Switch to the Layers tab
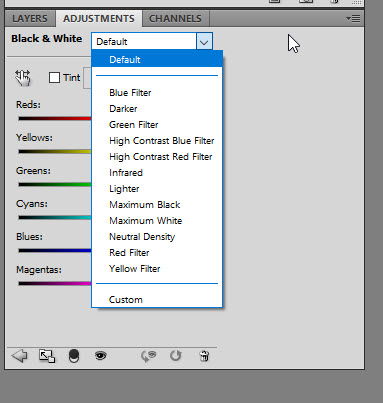Image resolution: width=383 pixels, height=403 pixels. tap(30, 18)
